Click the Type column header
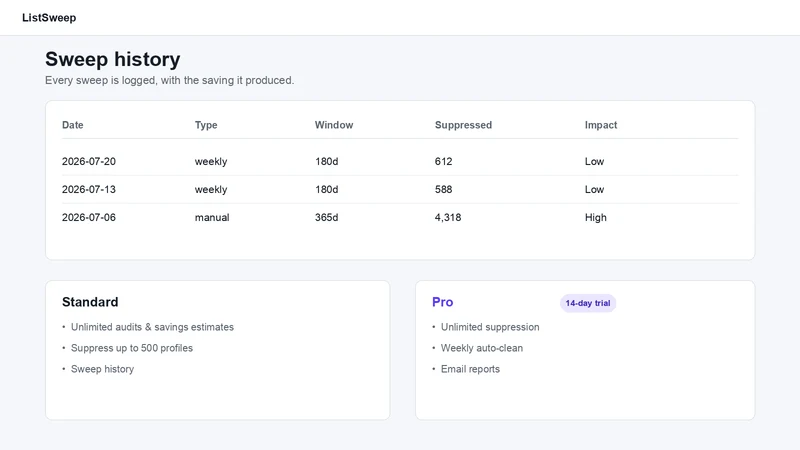The image size is (800, 450). (206, 125)
